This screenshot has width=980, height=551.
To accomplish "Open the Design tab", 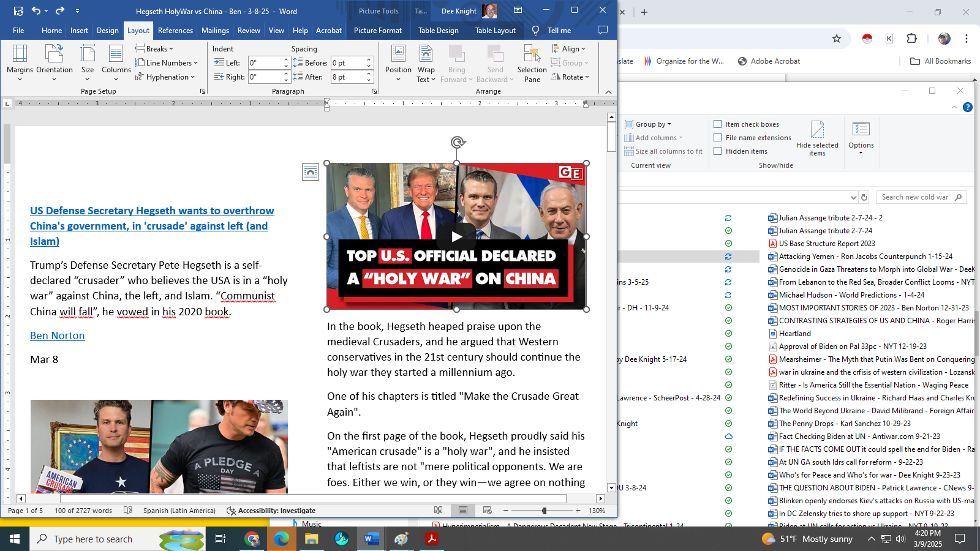I will [x=108, y=30].
